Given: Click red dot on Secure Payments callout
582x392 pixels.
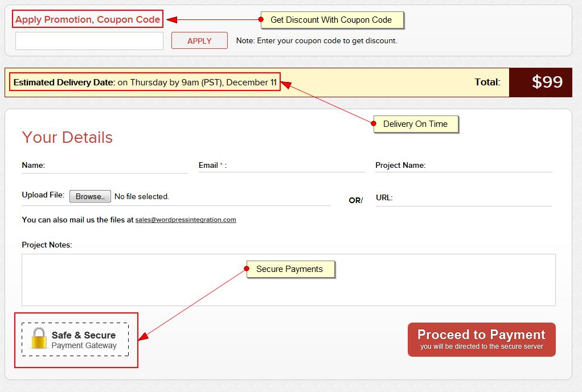Looking at the screenshot, I should tap(247, 269).
